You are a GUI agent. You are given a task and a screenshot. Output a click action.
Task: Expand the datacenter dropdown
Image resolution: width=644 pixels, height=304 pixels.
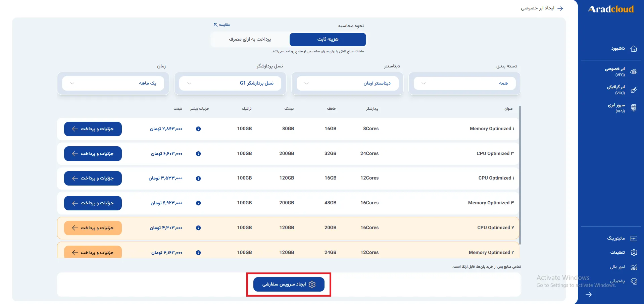coord(347,83)
